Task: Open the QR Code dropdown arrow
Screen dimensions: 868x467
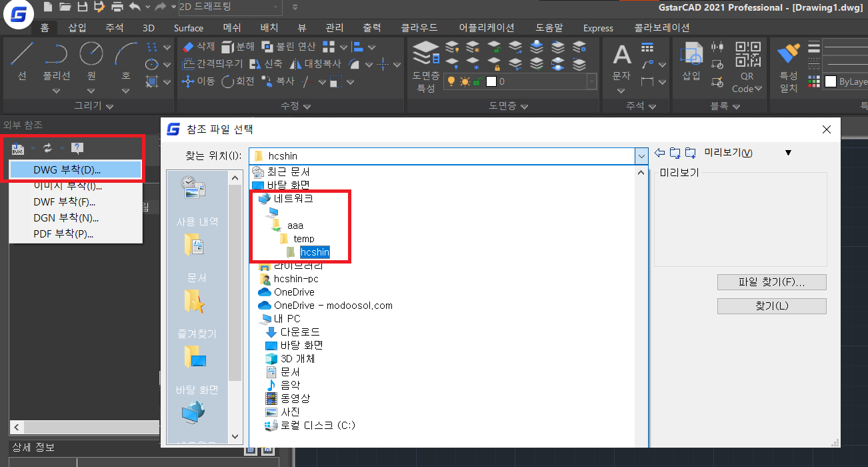Action: coord(759,89)
